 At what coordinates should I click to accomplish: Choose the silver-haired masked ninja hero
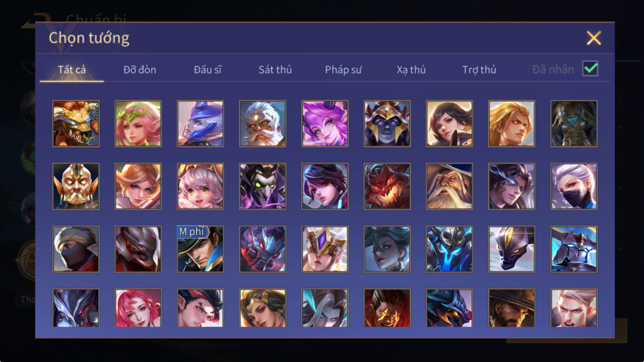[573, 186]
